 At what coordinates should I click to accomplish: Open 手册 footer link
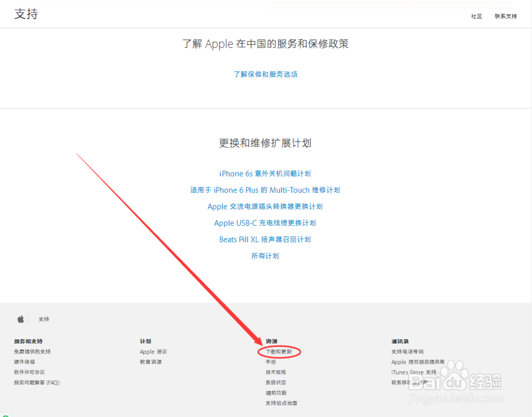[x=271, y=362]
